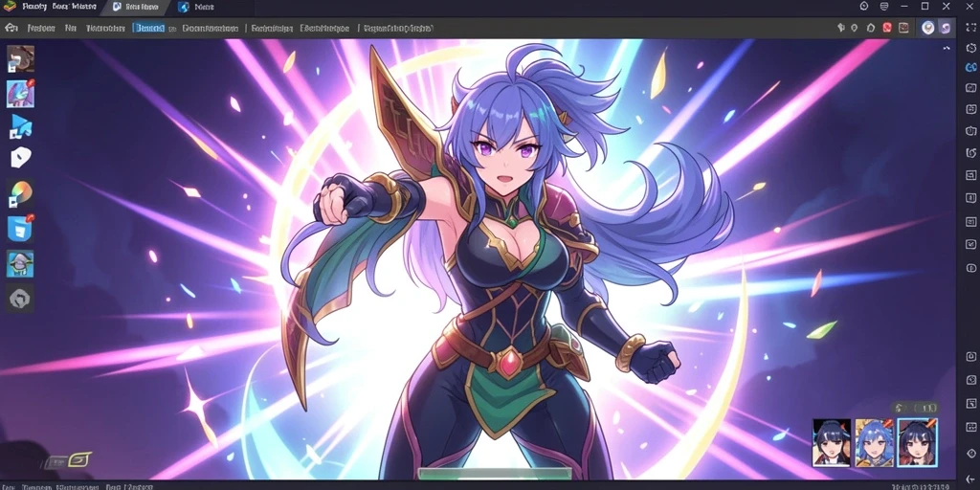Click the back arrow at right sidebar bottom
980x490 pixels.
click(970, 479)
